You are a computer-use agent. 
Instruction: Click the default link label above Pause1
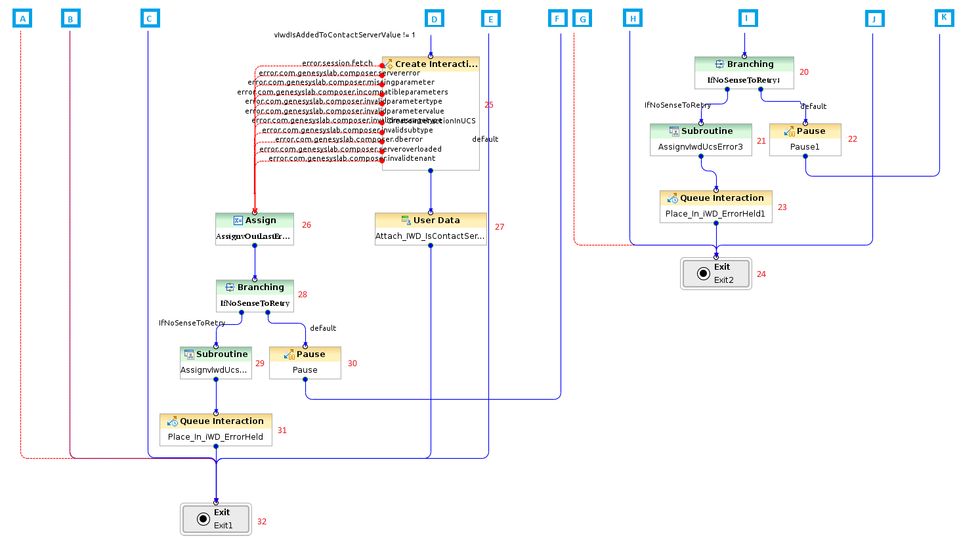pos(813,106)
